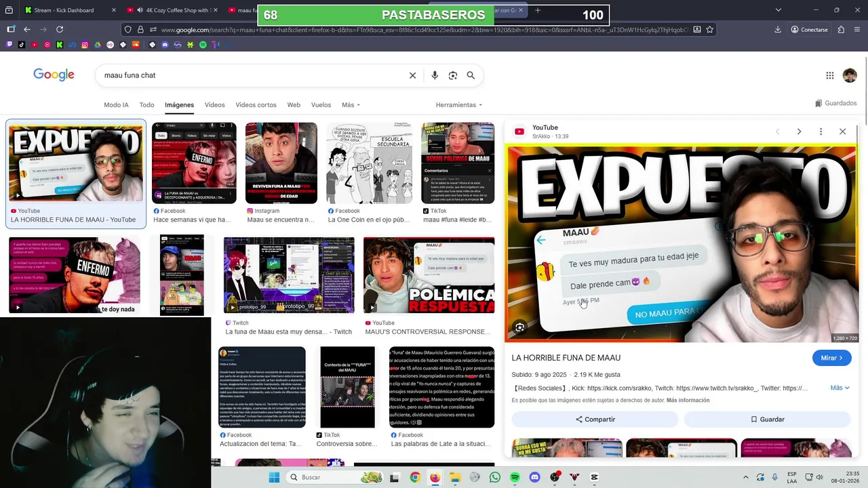Click the Conectarse account button
Image resolution: width=868 pixels, height=488 pixels.
pyautogui.click(x=809, y=30)
